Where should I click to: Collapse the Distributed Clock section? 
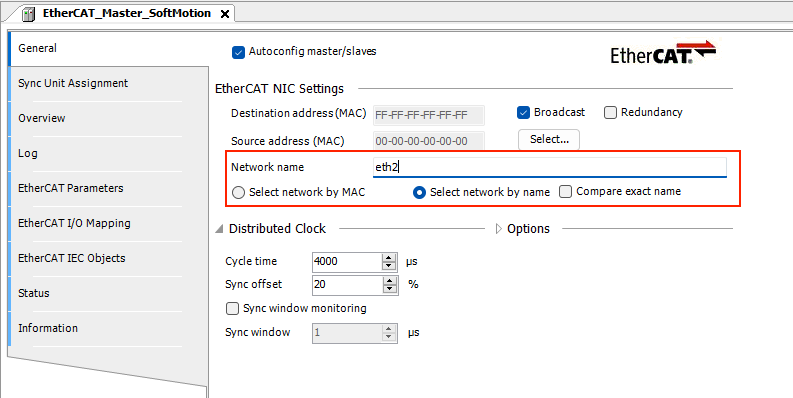(219, 229)
